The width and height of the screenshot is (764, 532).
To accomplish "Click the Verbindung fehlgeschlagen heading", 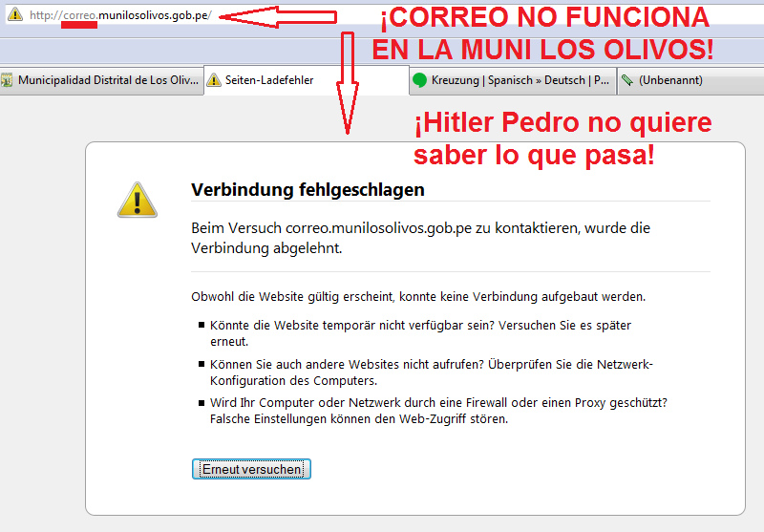I will click(308, 190).
